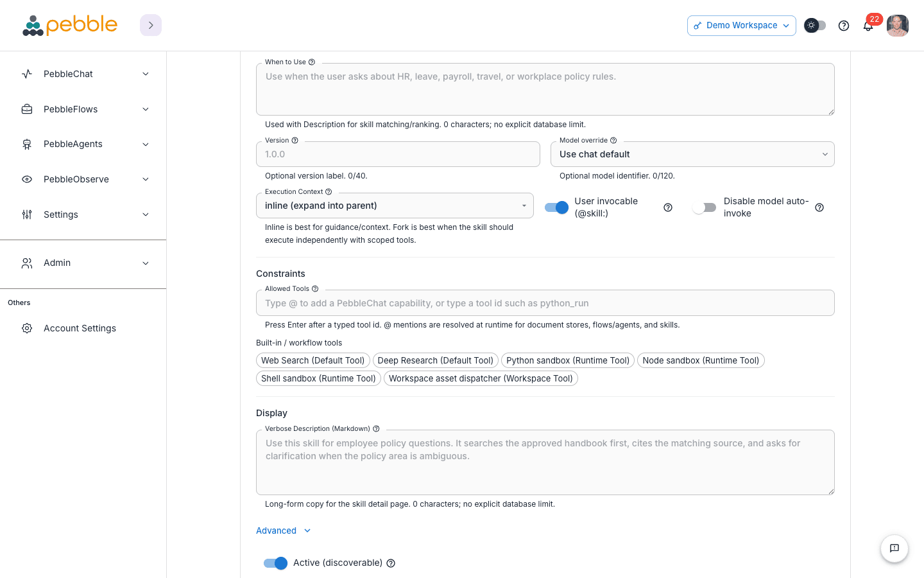Open the feedback chat floating button
924x578 pixels.
[894, 548]
